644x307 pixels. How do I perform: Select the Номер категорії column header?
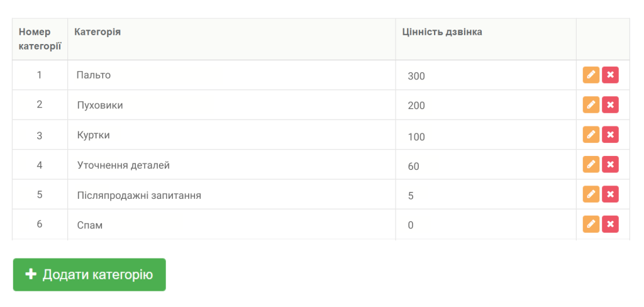40,39
